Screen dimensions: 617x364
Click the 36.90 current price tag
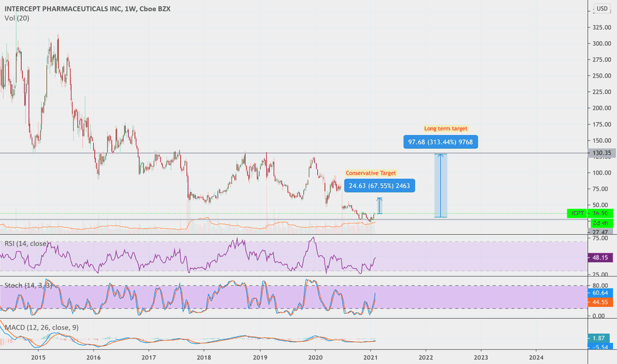click(x=600, y=213)
